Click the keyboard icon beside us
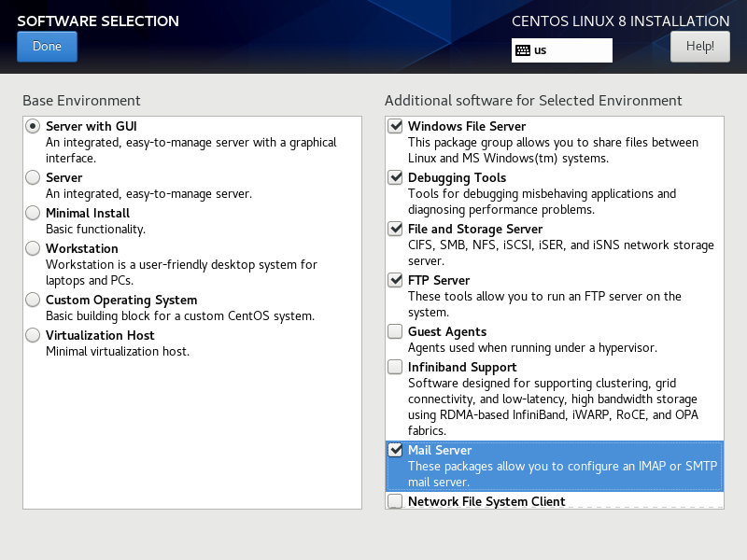This screenshot has height=560, width=747. 523,50
